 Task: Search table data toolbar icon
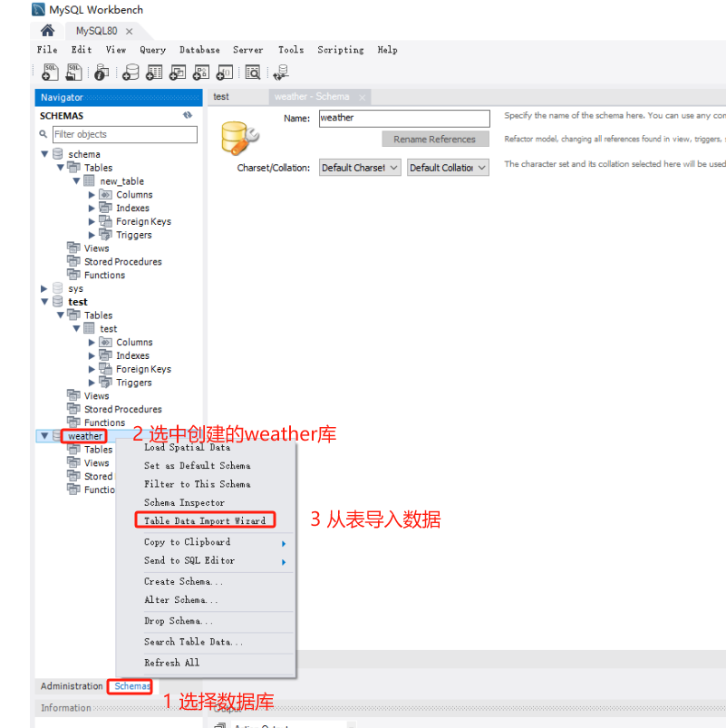click(x=253, y=73)
